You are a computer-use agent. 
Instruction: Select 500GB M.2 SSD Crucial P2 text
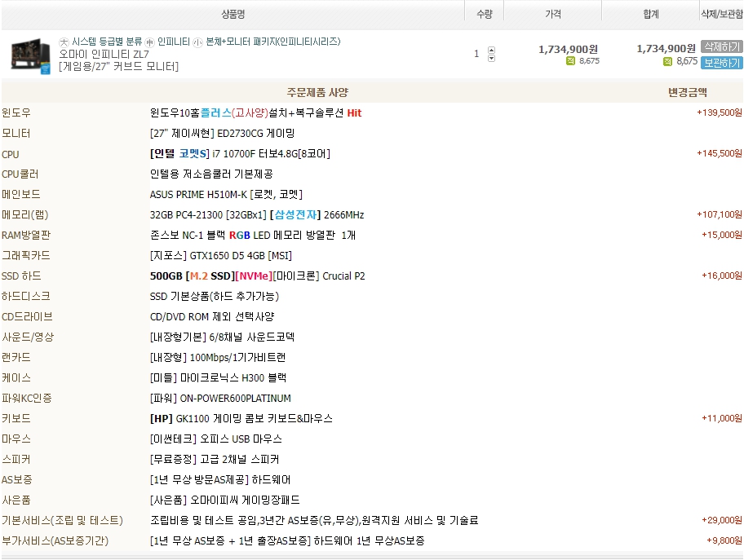[x=258, y=276]
